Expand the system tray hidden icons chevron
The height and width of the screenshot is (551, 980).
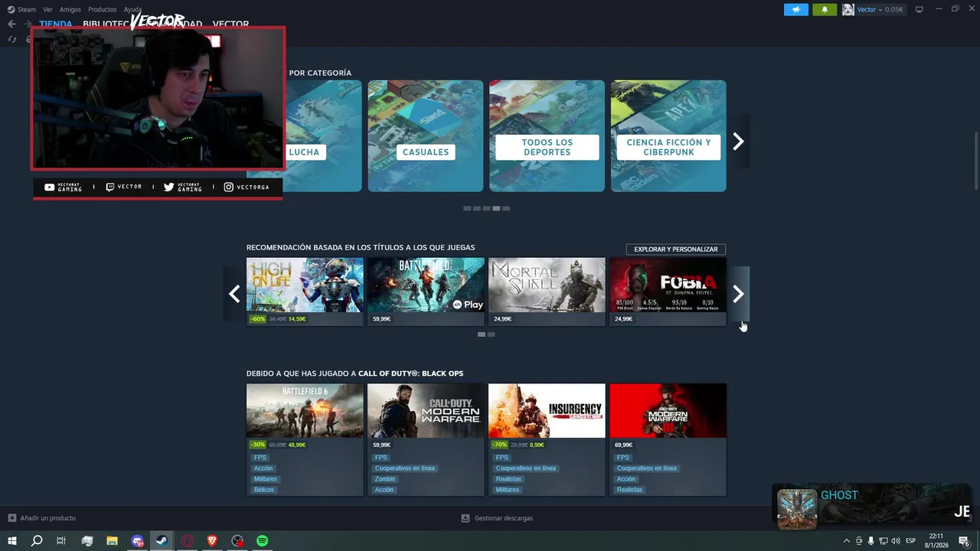pos(846,541)
